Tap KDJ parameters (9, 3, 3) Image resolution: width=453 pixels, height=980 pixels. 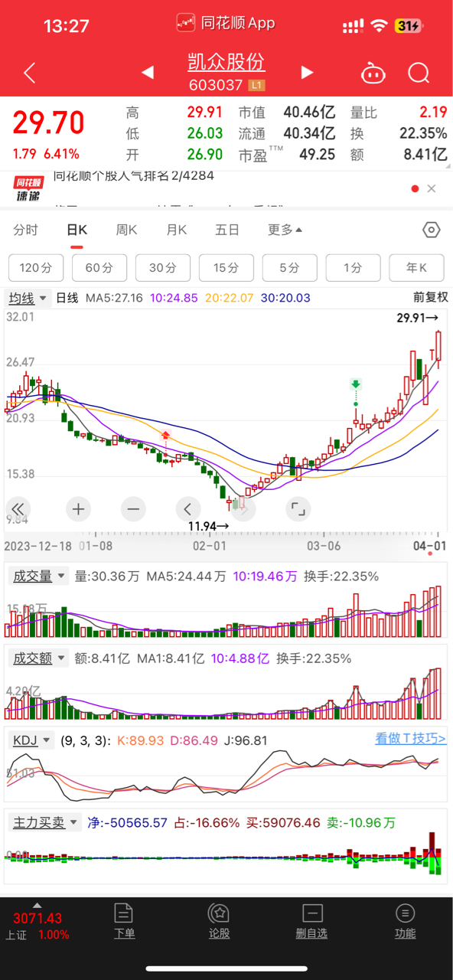tap(85, 740)
